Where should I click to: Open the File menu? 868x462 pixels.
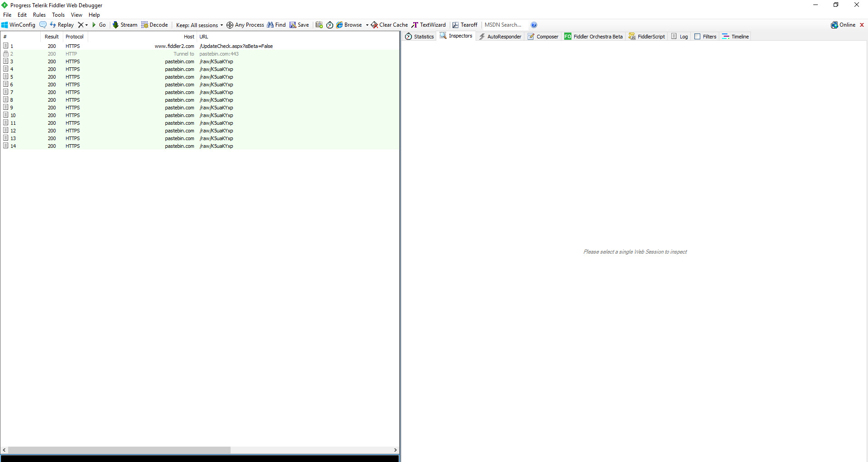7,15
